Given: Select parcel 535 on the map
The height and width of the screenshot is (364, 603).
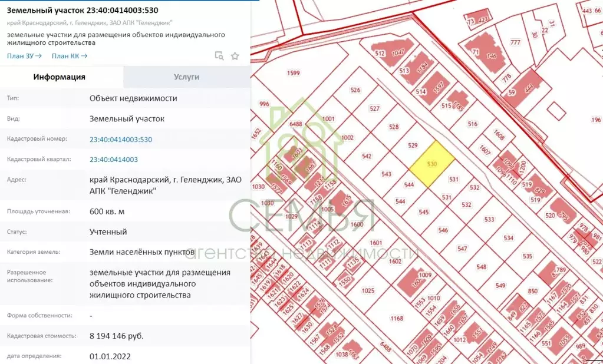Looking at the screenshot, I should click(527, 256).
